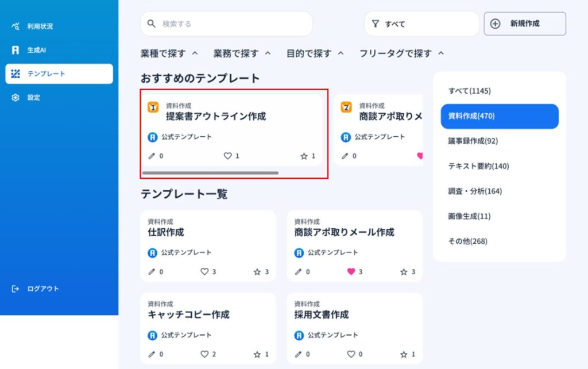Expand the フリータグで探す filter
This screenshot has width=588, height=369.
pyautogui.click(x=401, y=53)
